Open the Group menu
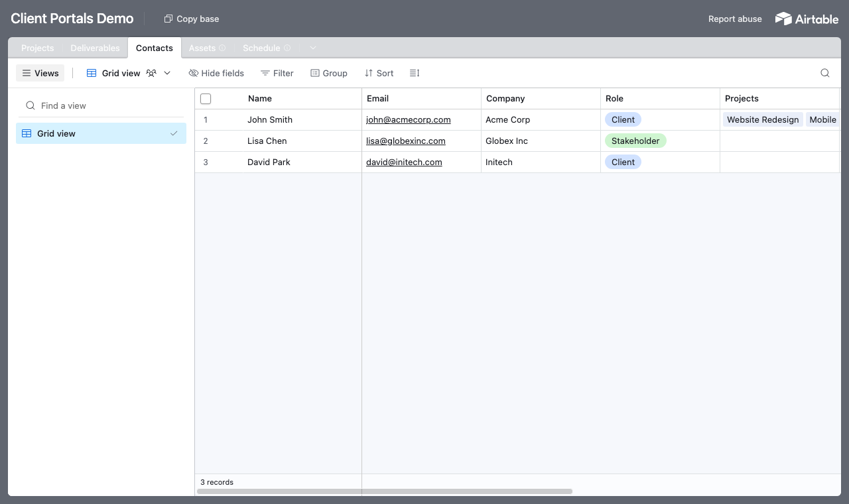Screen dimensions: 849x504 tap(329, 73)
